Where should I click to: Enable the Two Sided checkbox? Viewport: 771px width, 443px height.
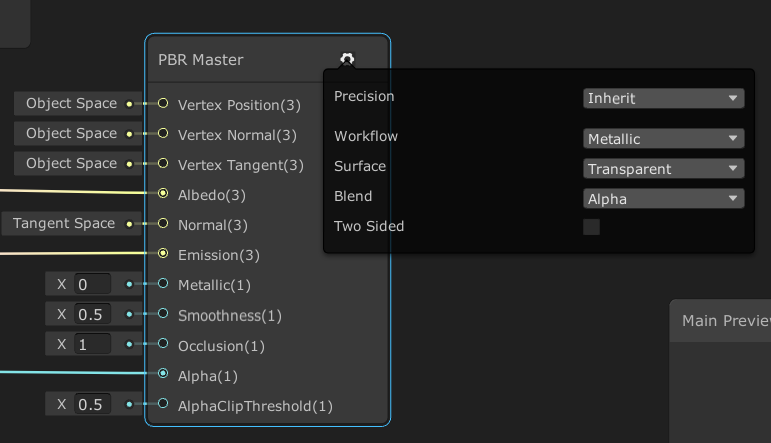tap(591, 227)
